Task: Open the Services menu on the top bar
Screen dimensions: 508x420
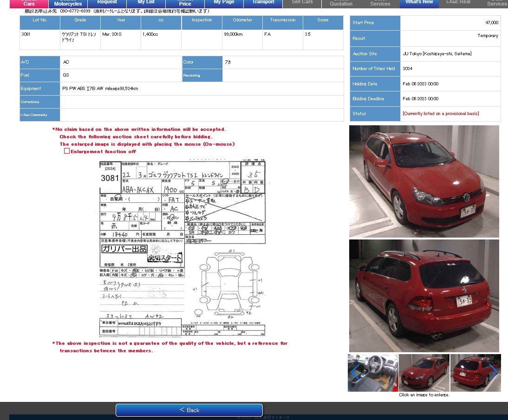Action: 380,4
